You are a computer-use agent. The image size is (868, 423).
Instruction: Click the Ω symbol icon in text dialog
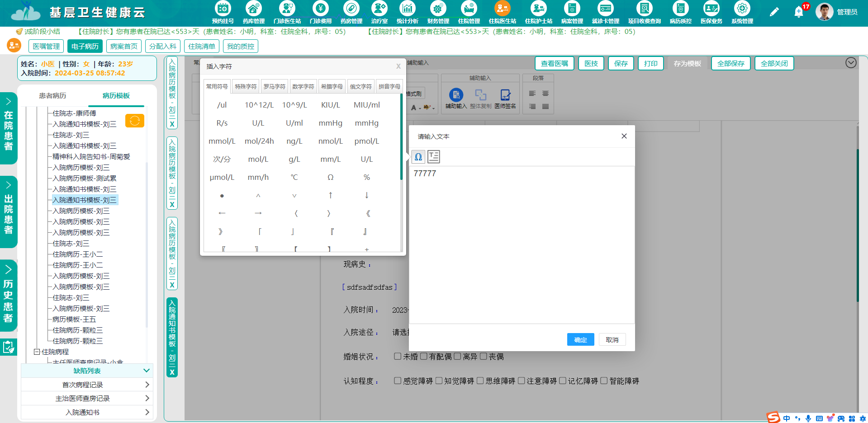pos(418,157)
